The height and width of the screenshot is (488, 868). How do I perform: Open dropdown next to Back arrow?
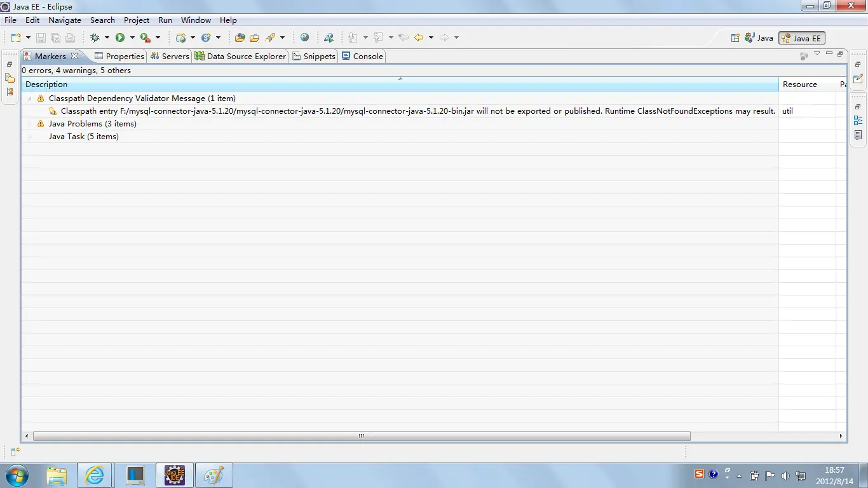431,38
